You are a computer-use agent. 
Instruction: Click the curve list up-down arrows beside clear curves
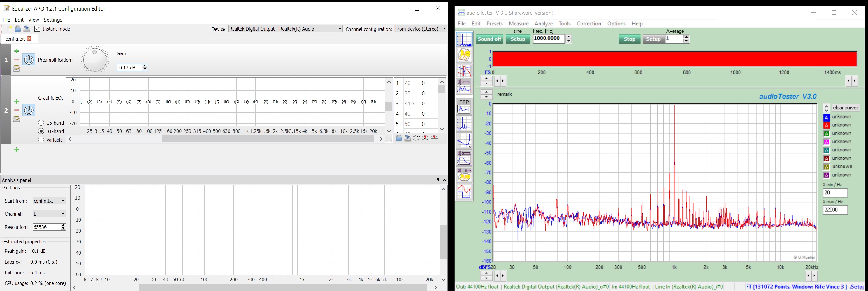tap(827, 108)
